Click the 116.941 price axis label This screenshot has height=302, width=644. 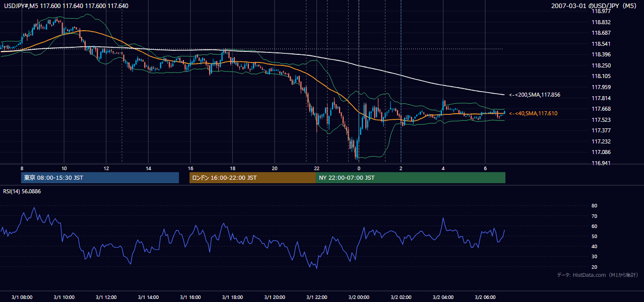601,163
